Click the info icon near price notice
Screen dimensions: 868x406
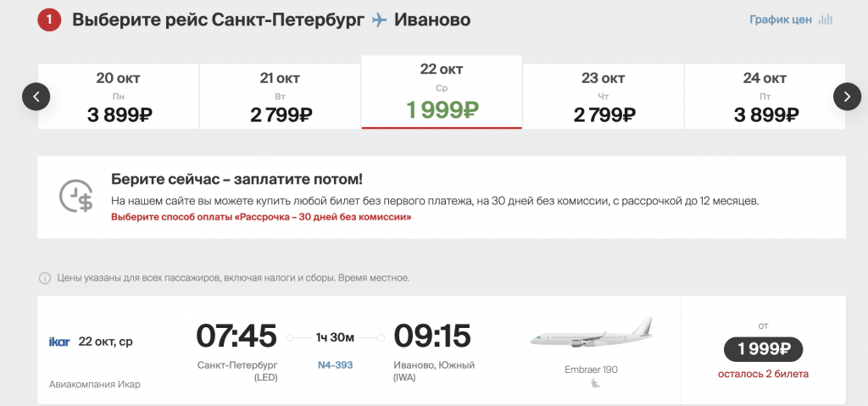click(45, 278)
